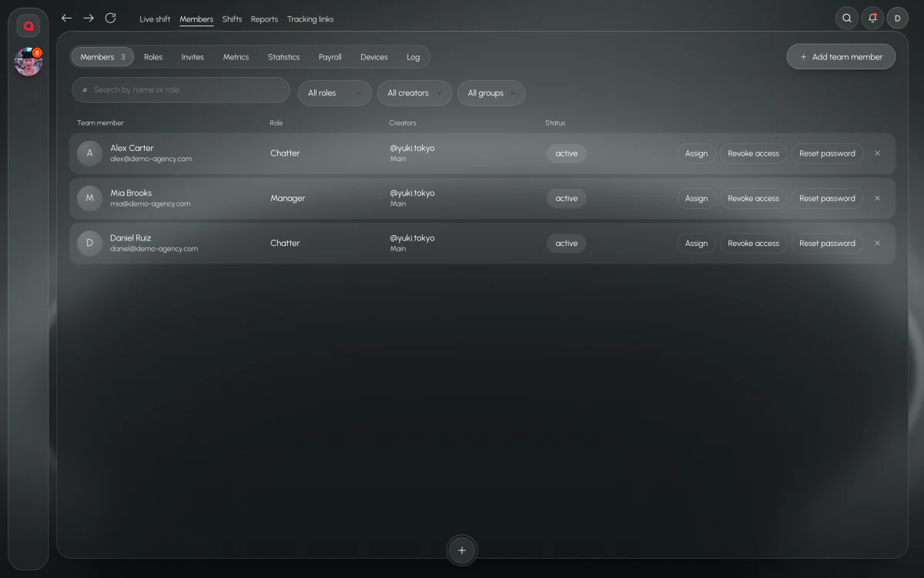Select the Members 3 sub-tab
The image size is (924, 578).
[x=102, y=57]
